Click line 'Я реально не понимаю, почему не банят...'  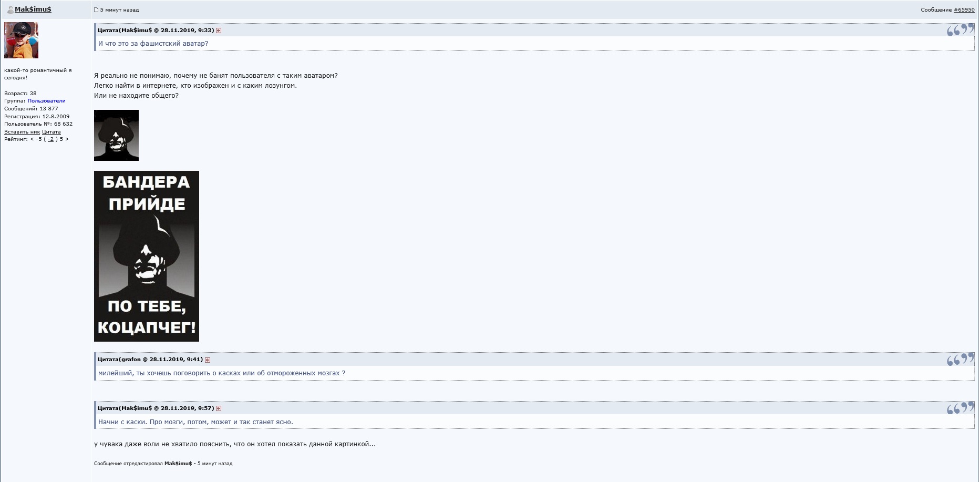click(x=216, y=76)
